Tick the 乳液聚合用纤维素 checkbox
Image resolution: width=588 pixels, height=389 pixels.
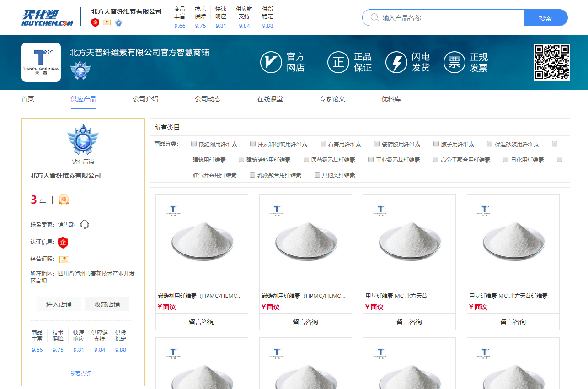[252, 174]
